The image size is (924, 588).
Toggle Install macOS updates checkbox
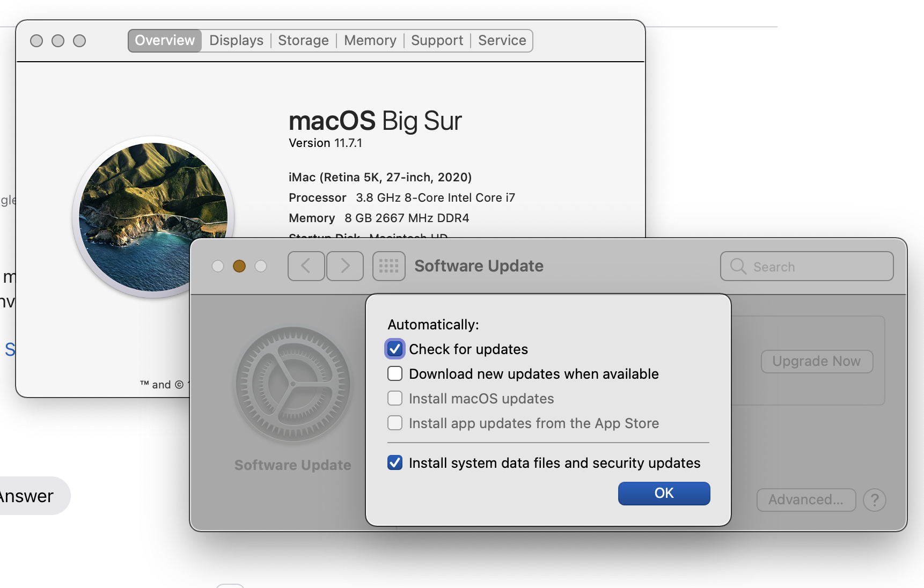click(x=395, y=399)
